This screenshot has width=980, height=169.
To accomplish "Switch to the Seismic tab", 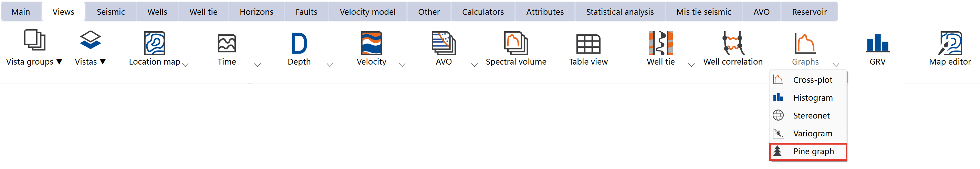I will pyautogui.click(x=111, y=12).
